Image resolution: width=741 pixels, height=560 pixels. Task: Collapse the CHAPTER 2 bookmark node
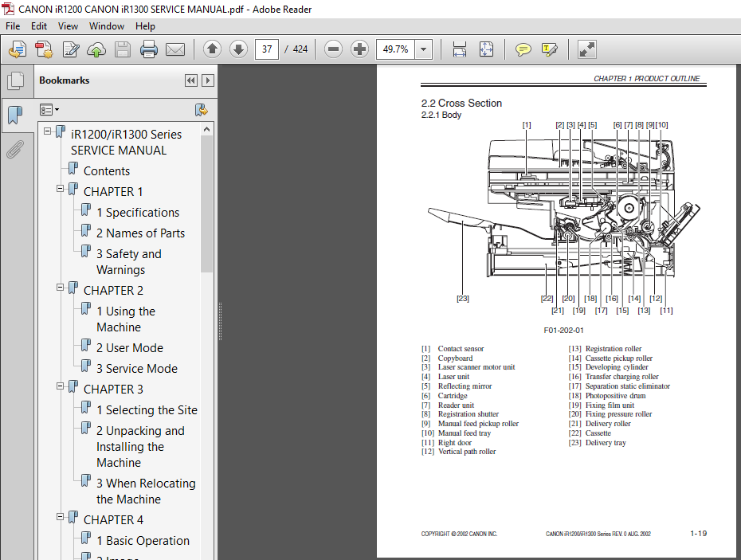click(x=60, y=288)
